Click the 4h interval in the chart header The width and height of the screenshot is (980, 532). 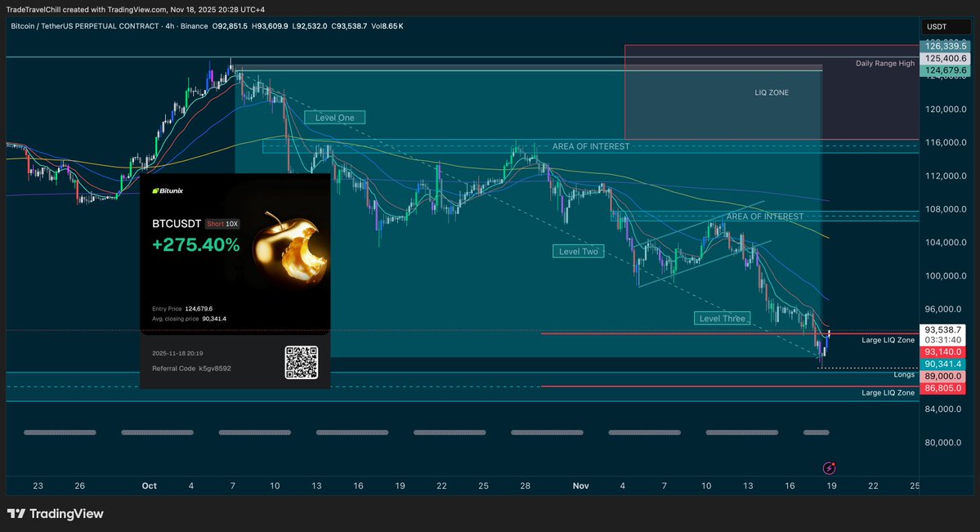pos(170,26)
